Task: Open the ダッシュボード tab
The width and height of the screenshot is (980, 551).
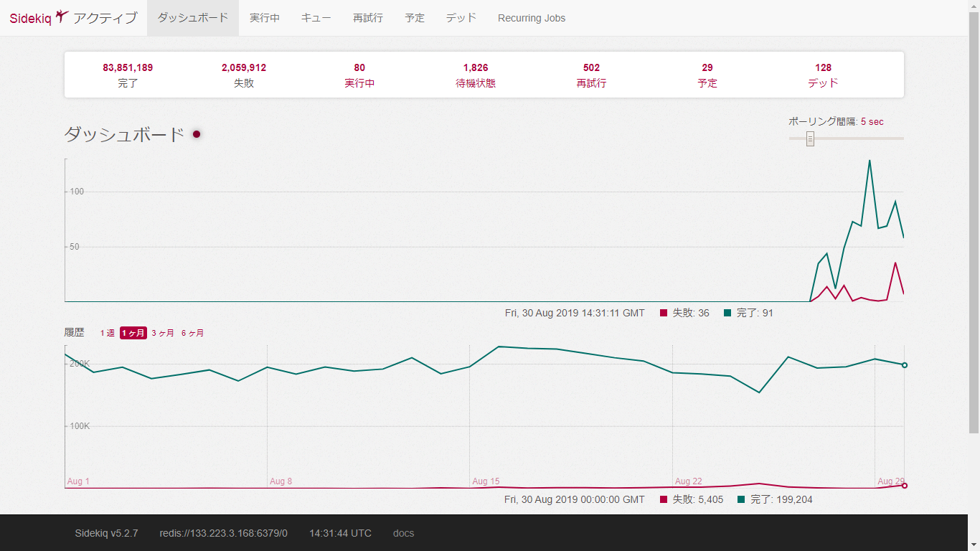Action: [193, 18]
